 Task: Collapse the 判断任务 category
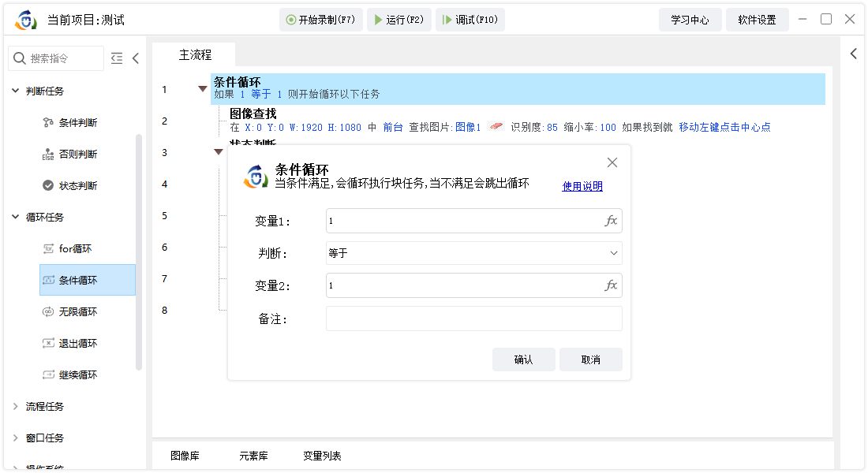click(16, 91)
